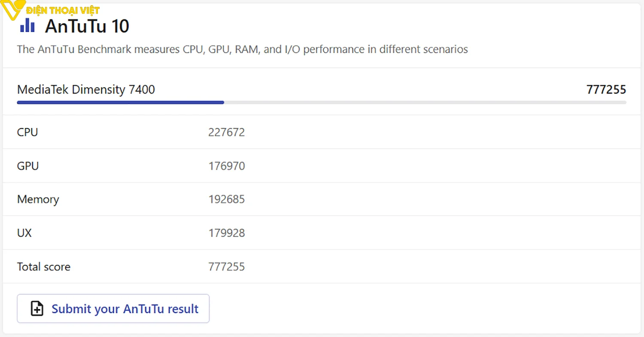
Task: Click the AnTuTu bar chart icon
Action: [x=27, y=25]
